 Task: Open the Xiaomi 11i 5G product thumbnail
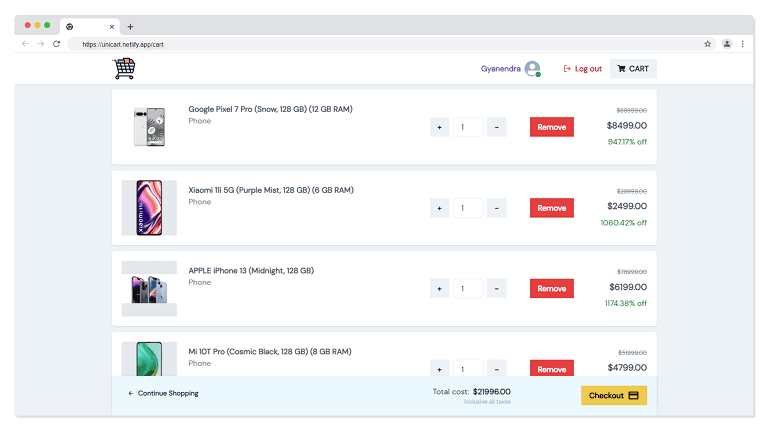click(x=148, y=208)
